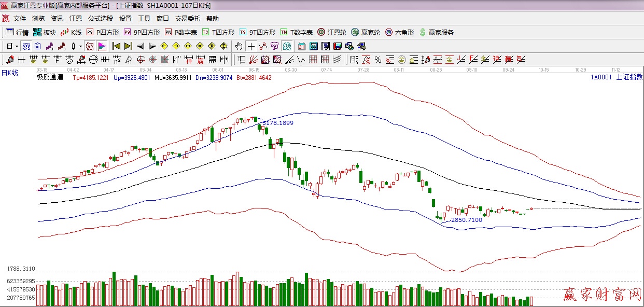Open the candlestick style dropdown arrow
The image size is (644, 307).
[80, 46]
